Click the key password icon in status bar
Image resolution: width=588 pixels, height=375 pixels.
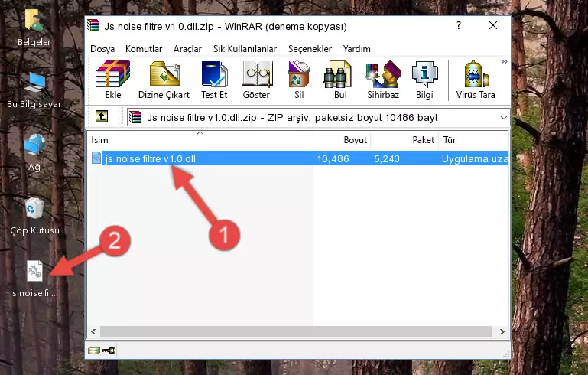(109, 351)
